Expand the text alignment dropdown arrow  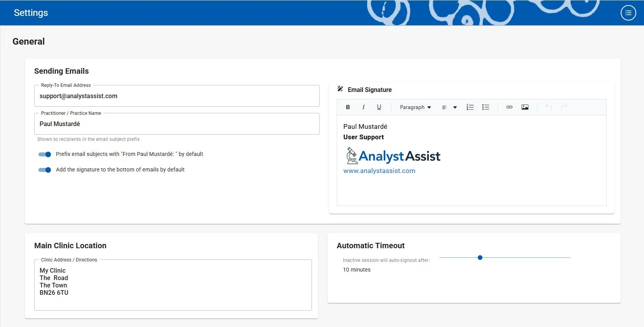[455, 107]
